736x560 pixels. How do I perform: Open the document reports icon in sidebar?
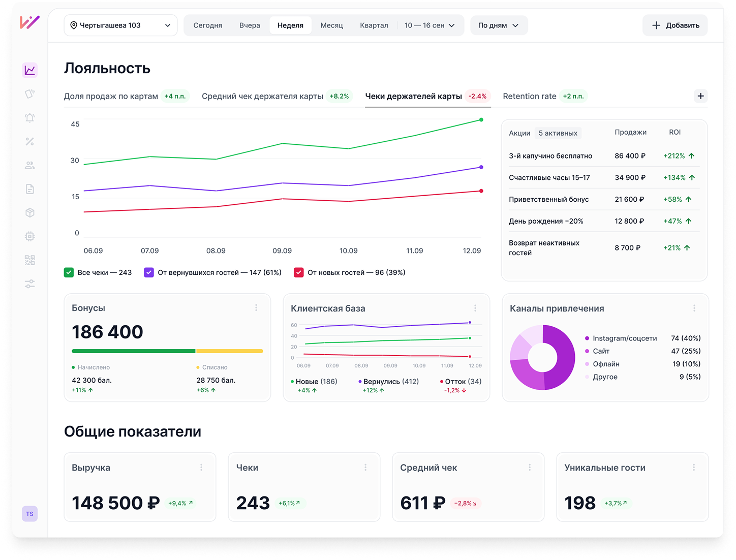(x=30, y=189)
